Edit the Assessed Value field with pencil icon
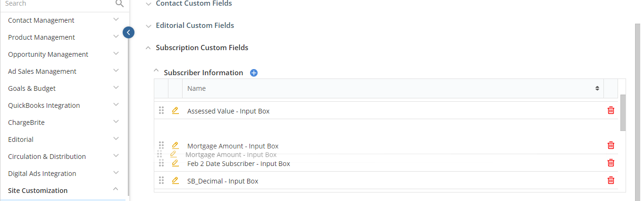This screenshot has height=201, width=644. tap(175, 111)
